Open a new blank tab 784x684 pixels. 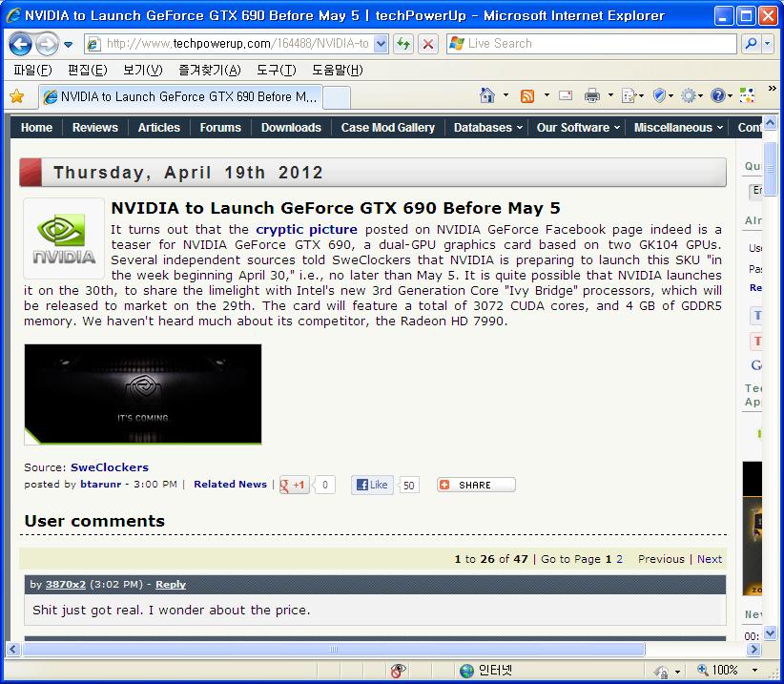point(336,97)
